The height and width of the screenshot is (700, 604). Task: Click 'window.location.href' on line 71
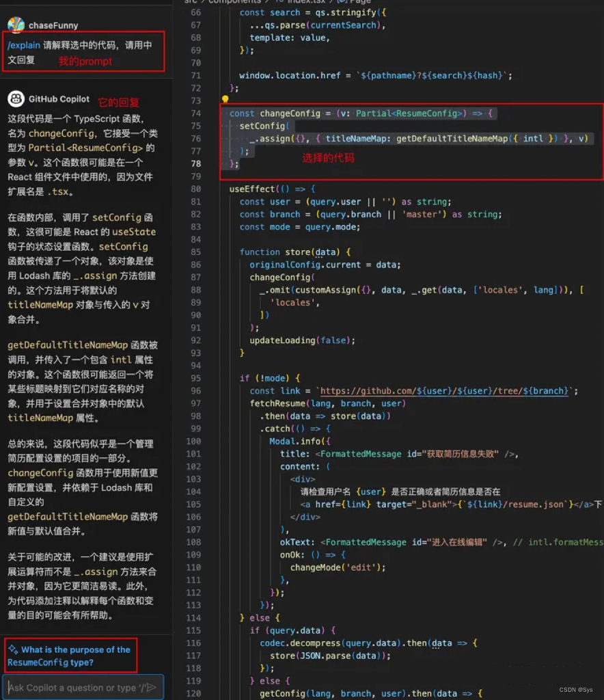[x=290, y=75]
